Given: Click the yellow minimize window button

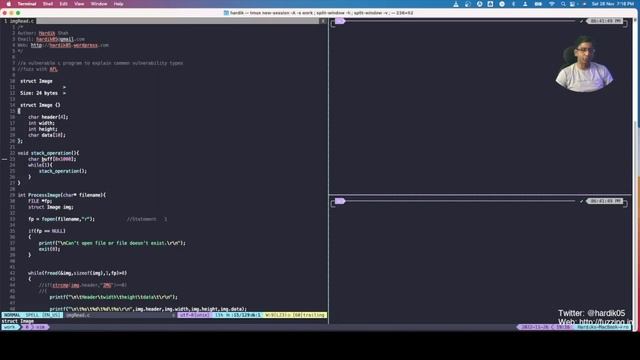Looking at the screenshot, I should (11, 13).
